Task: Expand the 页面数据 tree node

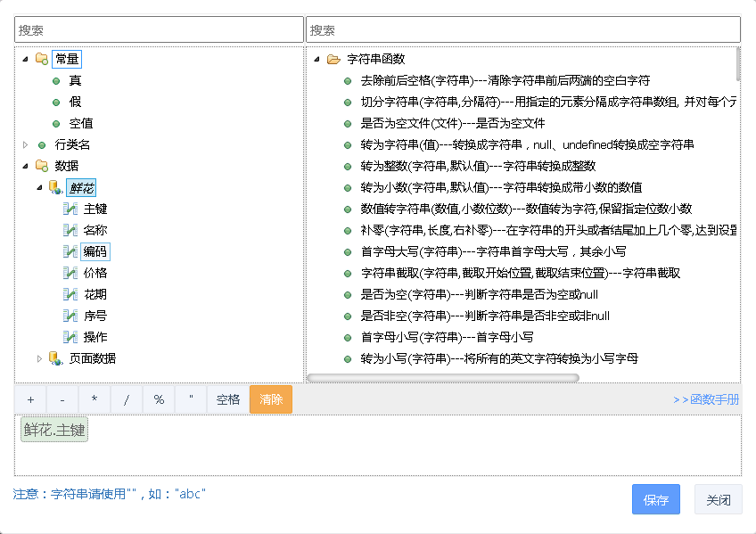Action: pos(39,358)
